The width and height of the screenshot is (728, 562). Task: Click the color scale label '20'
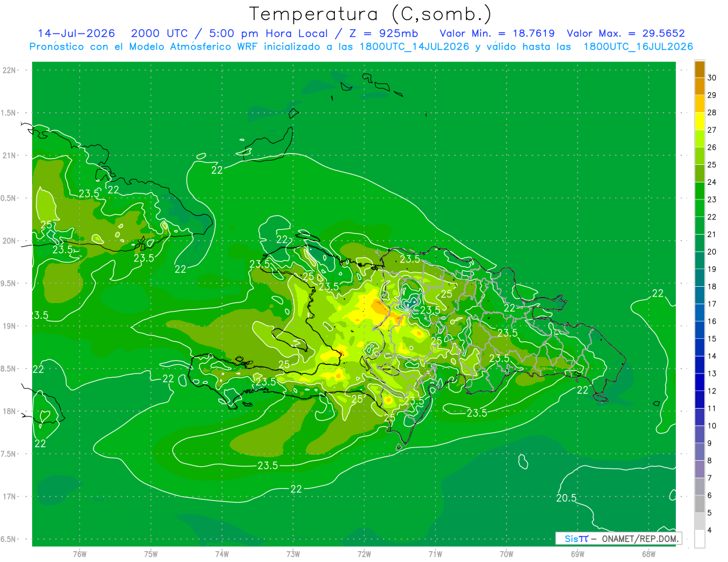coord(712,252)
